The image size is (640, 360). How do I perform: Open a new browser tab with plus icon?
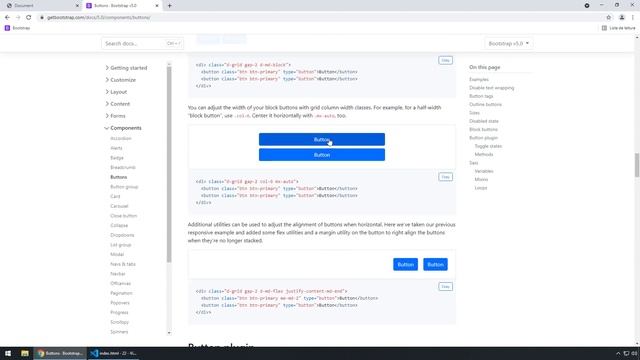(x=169, y=6)
